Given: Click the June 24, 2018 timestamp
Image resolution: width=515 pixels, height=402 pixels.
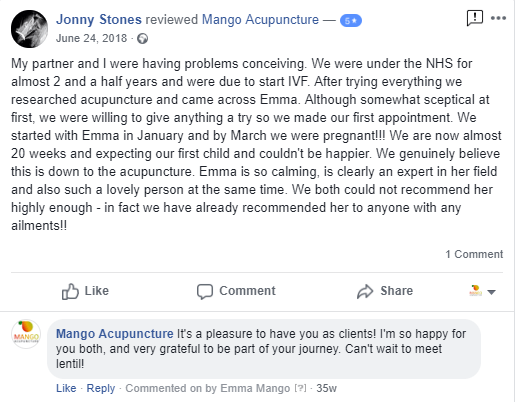Looking at the screenshot, I should 91,38.
